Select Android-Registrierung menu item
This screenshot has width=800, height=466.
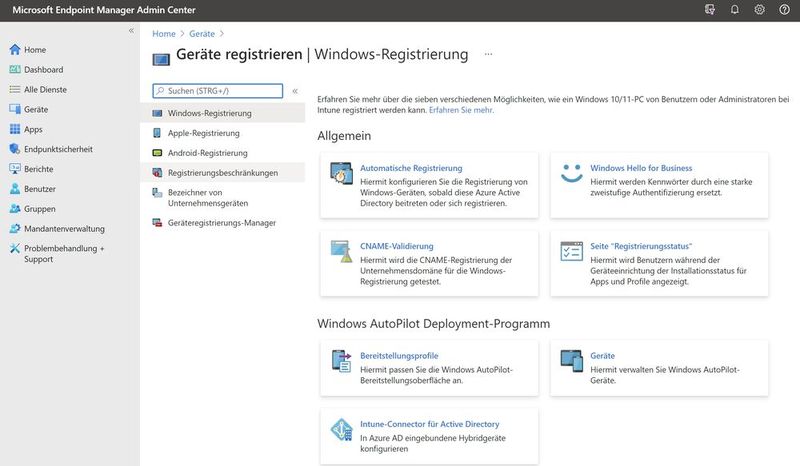point(222,153)
